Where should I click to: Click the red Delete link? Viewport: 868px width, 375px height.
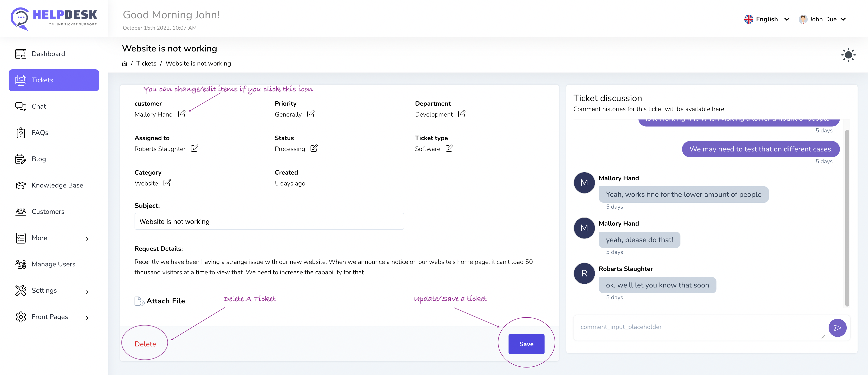coord(145,344)
